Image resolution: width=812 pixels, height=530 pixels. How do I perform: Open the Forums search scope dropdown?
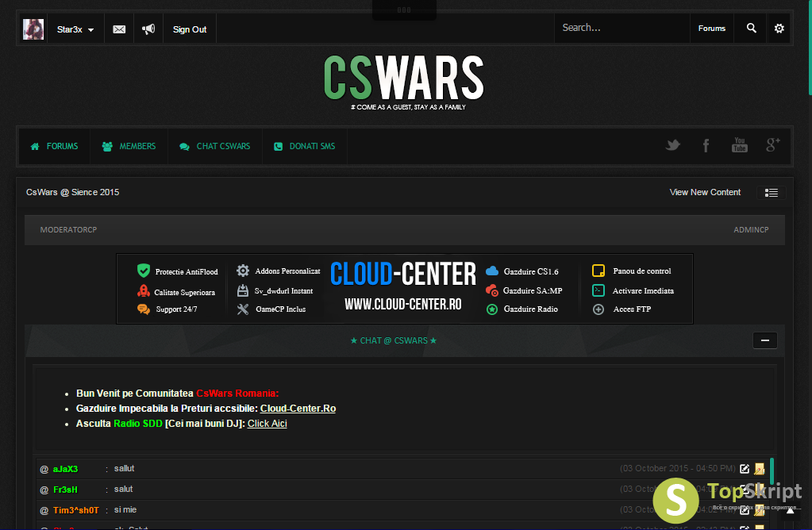711,29
